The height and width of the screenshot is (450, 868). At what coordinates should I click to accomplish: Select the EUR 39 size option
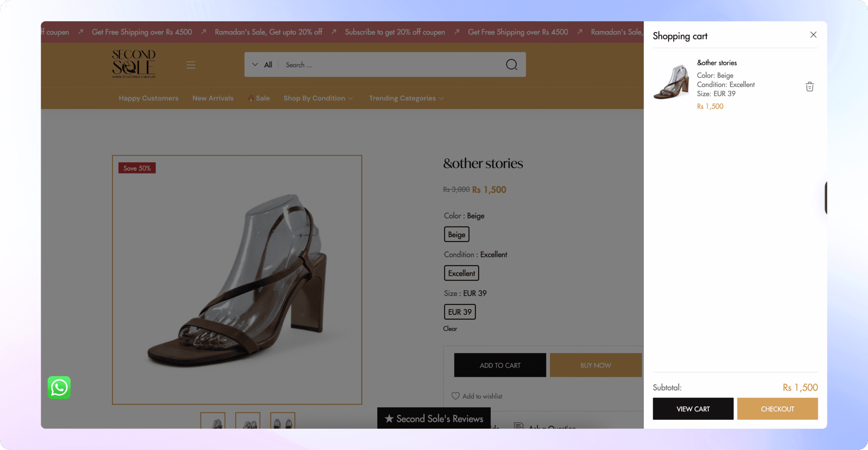(460, 312)
